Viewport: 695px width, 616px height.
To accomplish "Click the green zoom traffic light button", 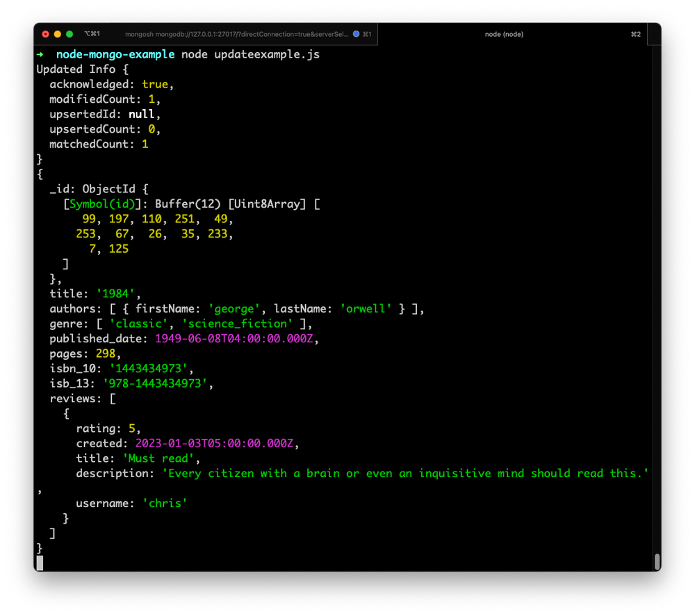I will [69, 33].
